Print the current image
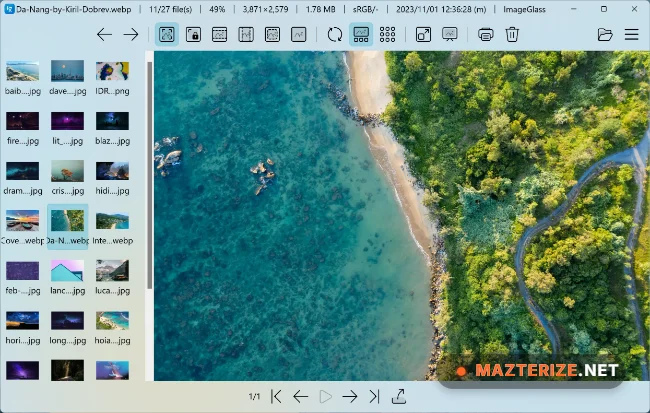The image size is (650, 413). (485, 34)
